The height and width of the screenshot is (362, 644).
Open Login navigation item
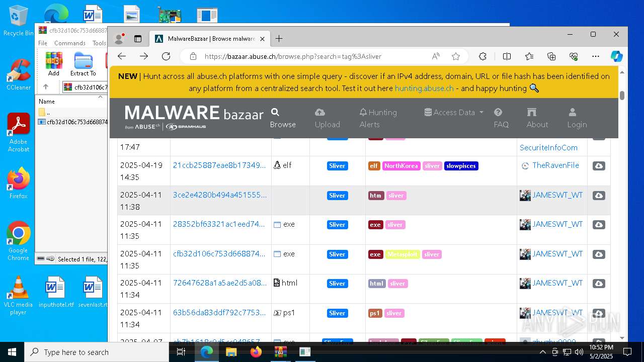click(577, 118)
